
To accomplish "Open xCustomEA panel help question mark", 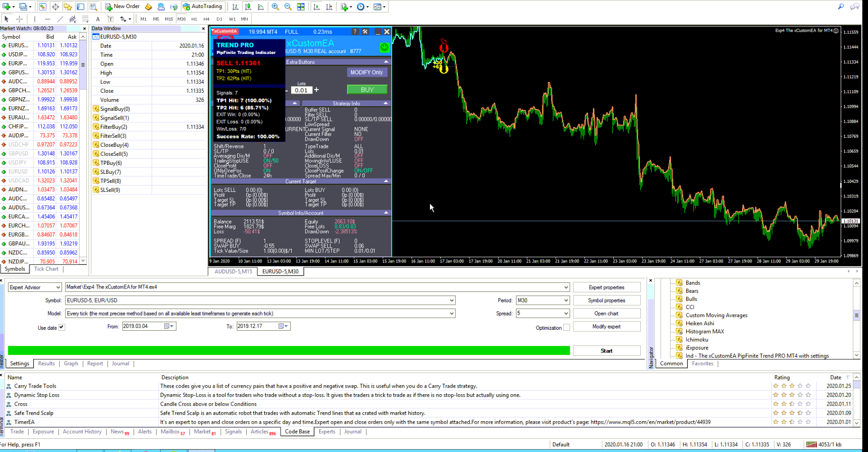I will tap(355, 32).
